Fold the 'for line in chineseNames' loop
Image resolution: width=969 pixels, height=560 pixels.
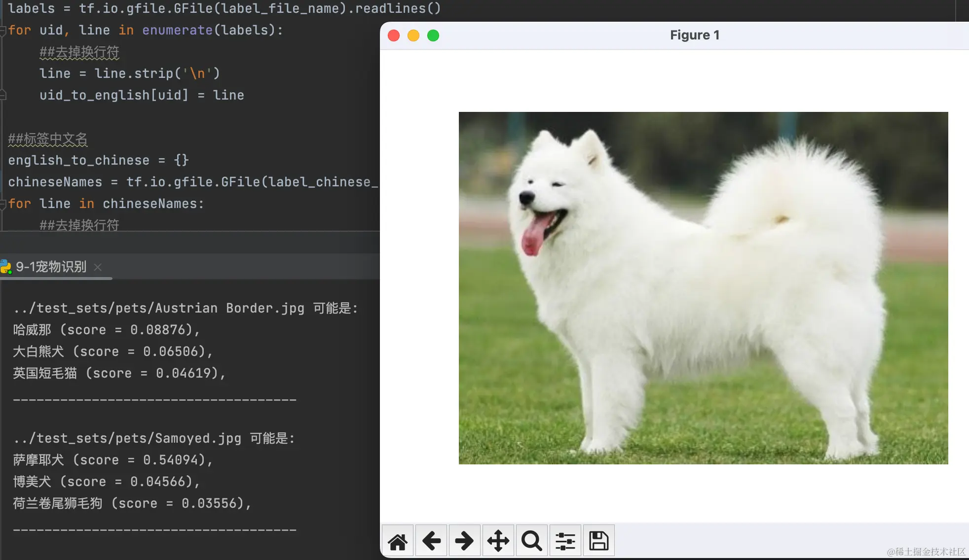[x=3, y=204]
